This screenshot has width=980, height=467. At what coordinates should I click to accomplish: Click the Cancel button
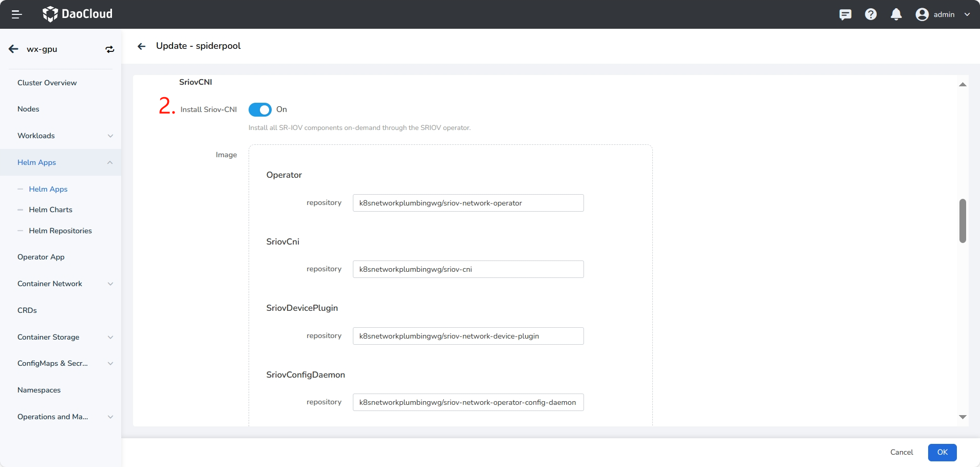coord(901,452)
